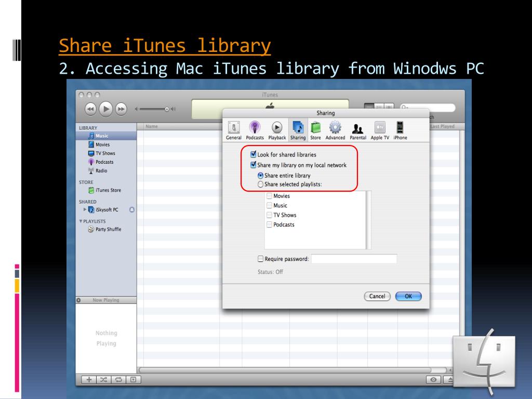Click the volume-high speaker icon
This screenshot has width=532, height=399.
(x=174, y=109)
